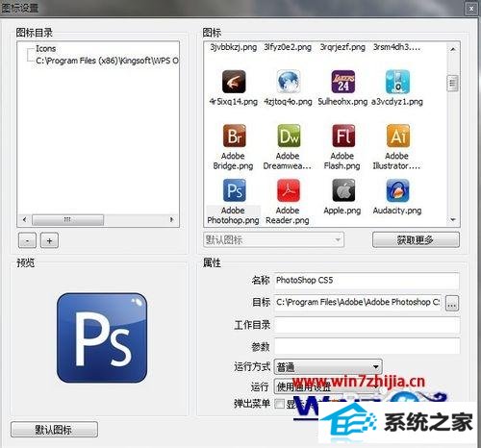This screenshot has width=481, height=448.
Task: Select the 4r5ixq14.png icon
Action: point(234,82)
